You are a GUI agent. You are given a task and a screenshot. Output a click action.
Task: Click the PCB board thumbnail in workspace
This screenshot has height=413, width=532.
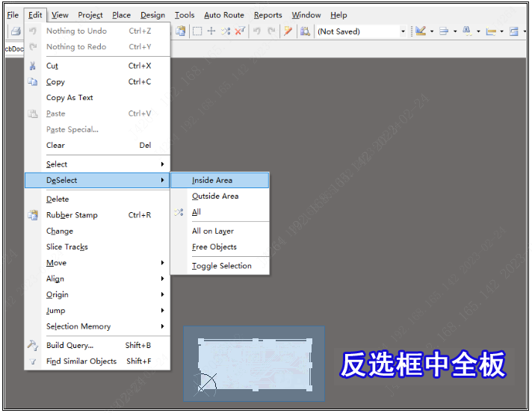coord(254,363)
